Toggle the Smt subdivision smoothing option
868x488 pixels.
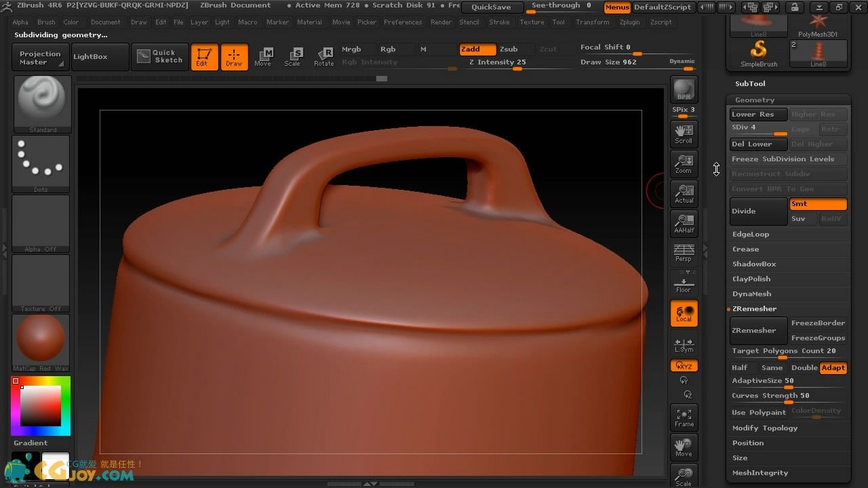818,204
